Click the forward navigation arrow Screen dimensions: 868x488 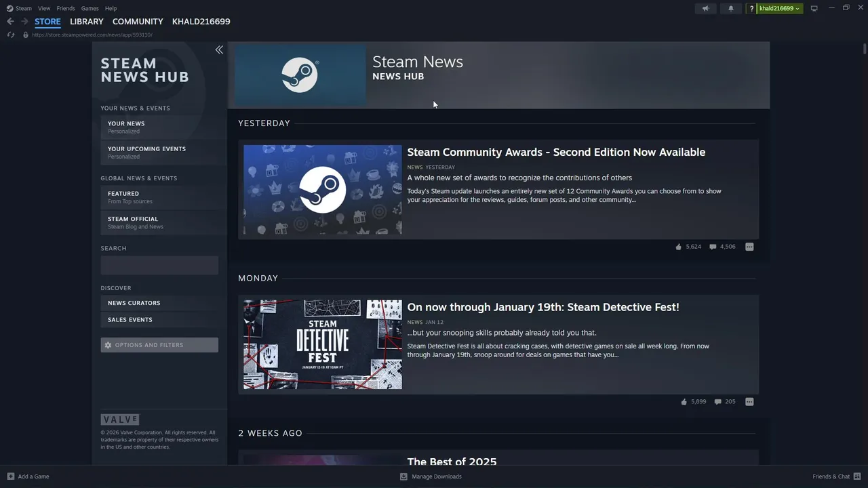(24, 21)
